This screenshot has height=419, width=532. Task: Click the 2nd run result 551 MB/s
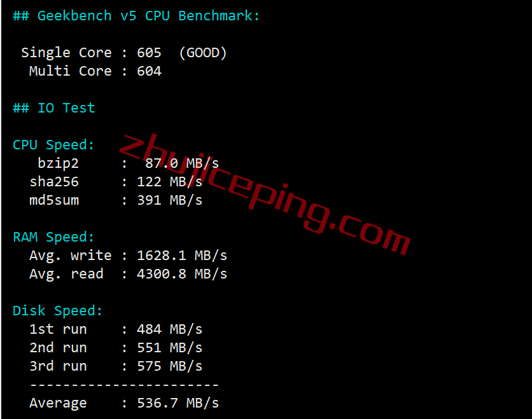(169, 348)
